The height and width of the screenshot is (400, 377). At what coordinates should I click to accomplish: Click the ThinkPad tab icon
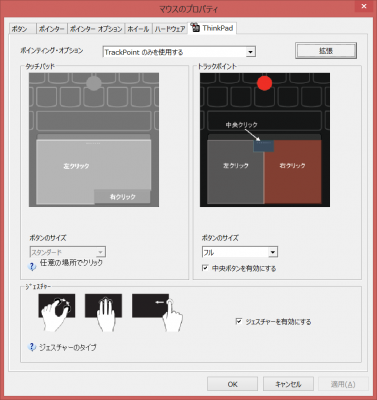click(196, 27)
